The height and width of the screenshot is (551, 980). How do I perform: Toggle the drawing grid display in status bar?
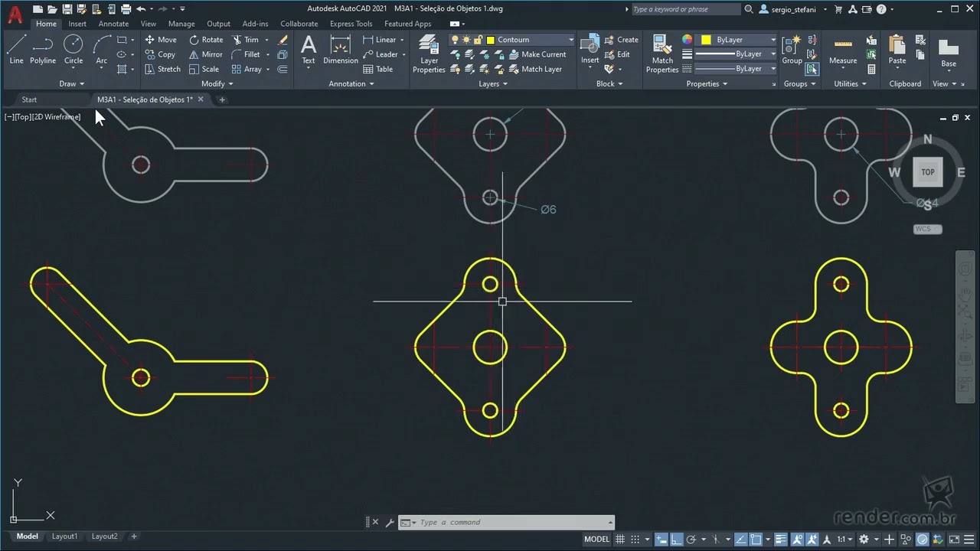tap(620, 540)
